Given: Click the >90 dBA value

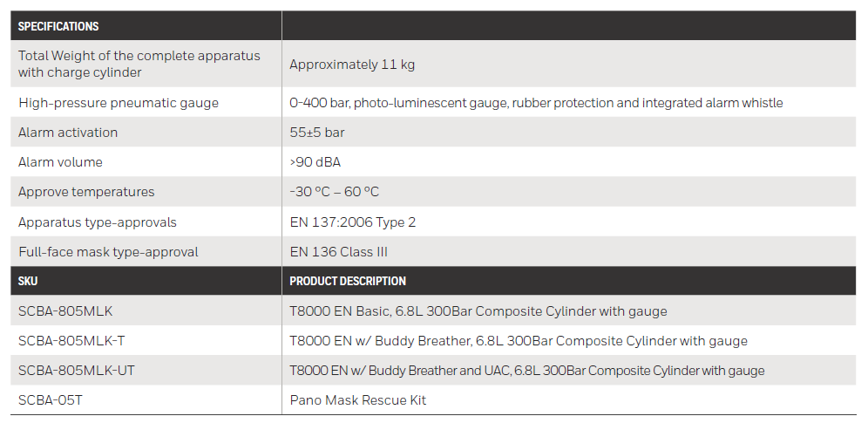Looking at the screenshot, I should point(317,162).
